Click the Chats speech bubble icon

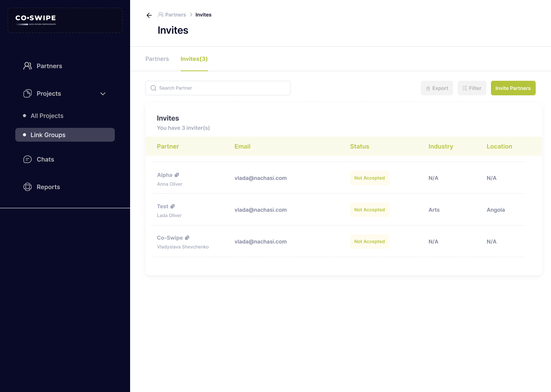click(x=28, y=159)
